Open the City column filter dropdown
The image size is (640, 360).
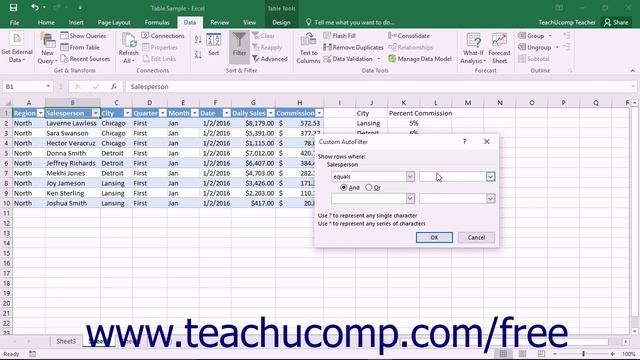[127, 113]
